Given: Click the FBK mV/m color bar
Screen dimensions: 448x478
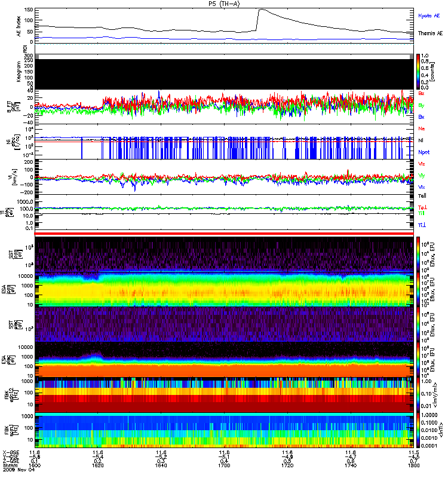Looking at the screenshot, I should point(418,394).
